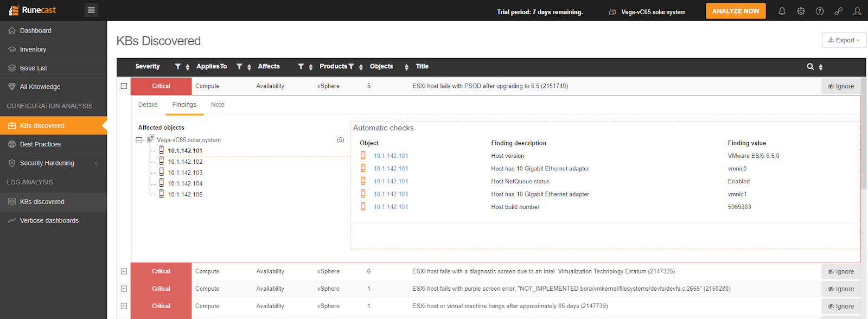Filter the Affects column

point(301,67)
